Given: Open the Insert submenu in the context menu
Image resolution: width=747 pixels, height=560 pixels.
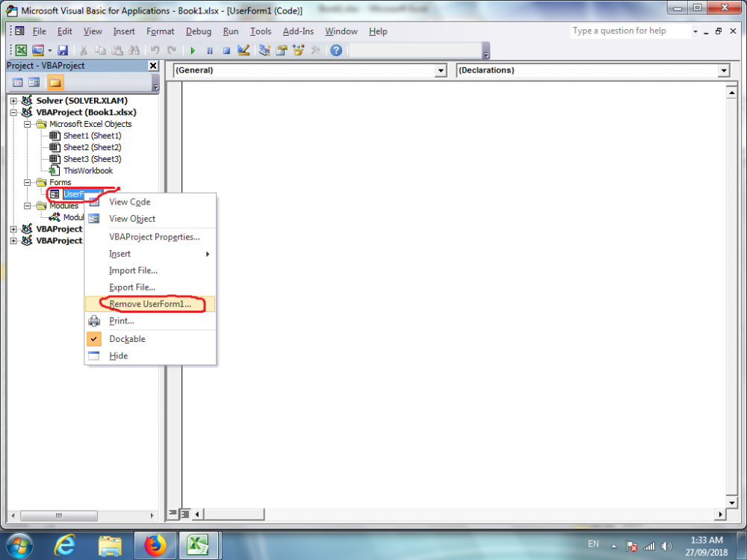Looking at the screenshot, I should point(150,254).
